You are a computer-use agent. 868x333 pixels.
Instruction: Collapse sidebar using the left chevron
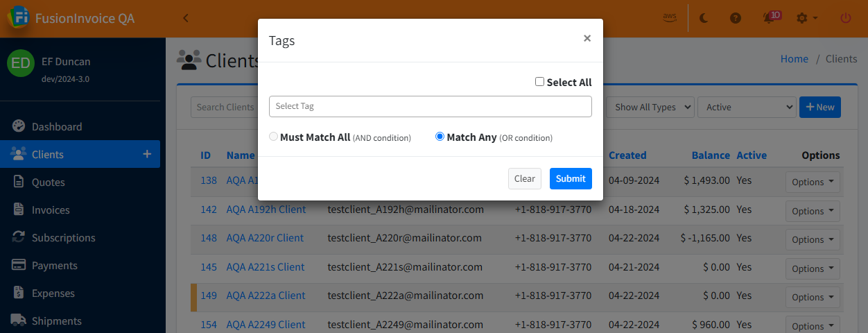(186, 18)
